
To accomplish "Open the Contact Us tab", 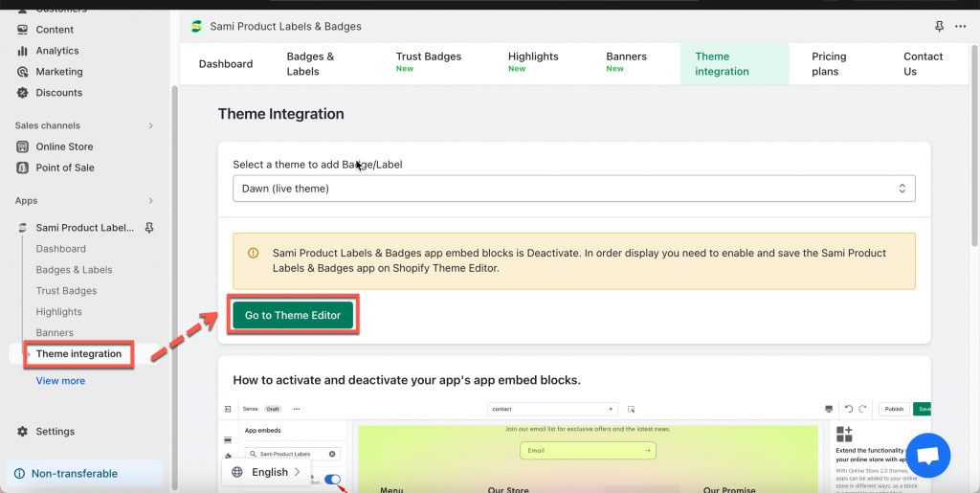I will pyautogui.click(x=924, y=64).
